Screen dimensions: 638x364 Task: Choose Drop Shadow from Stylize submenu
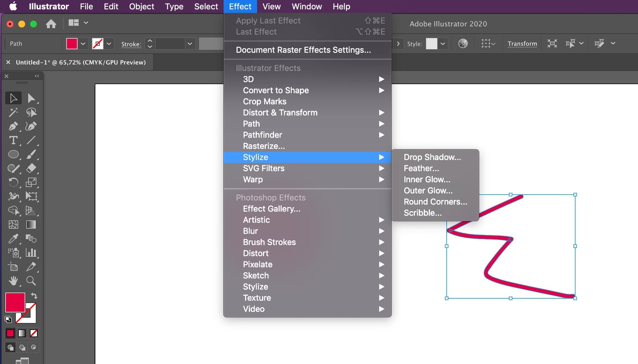point(432,157)
